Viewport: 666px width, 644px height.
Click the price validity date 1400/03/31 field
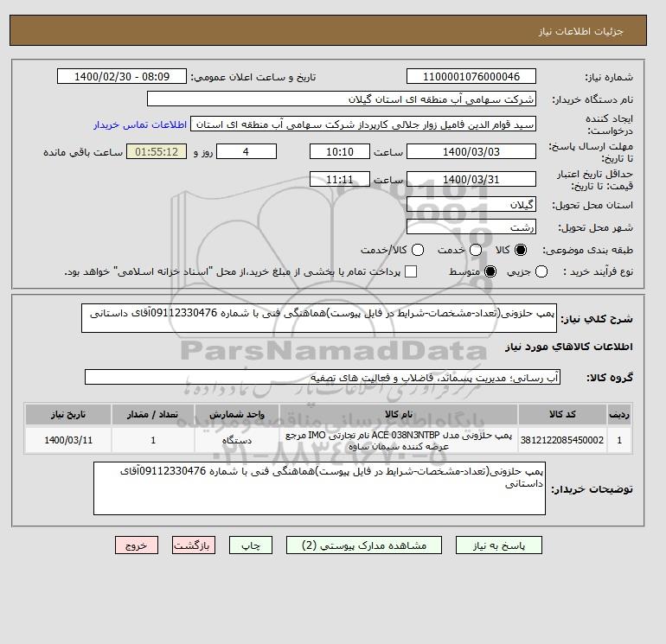(x=471, y=179)
